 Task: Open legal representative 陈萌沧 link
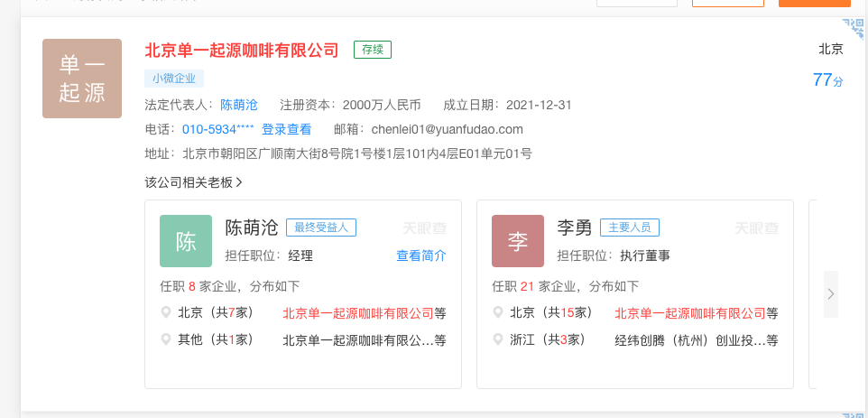click(x=239, y=106)
